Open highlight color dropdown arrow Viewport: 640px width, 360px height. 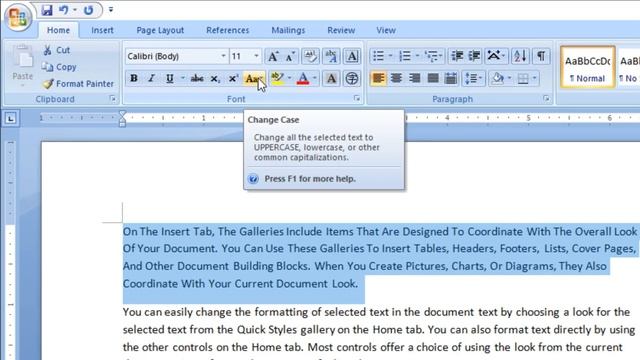coord(289,78)
